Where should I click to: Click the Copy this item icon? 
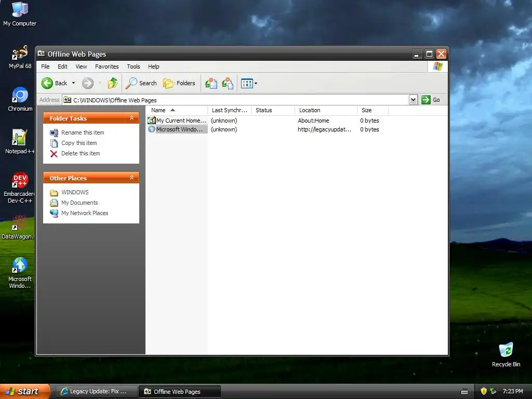[54, 143]
